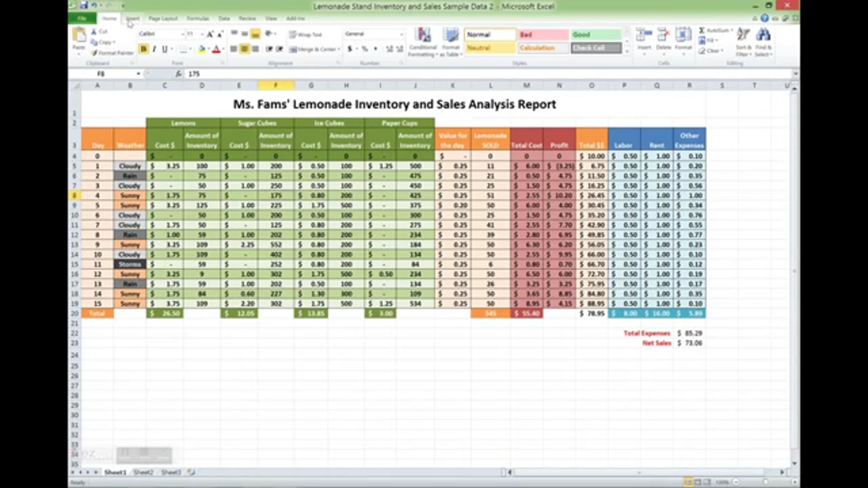Screen dimensions: 868x488
Task: Expand the Name Box dropdown arrow
Action: click(138, 74)
